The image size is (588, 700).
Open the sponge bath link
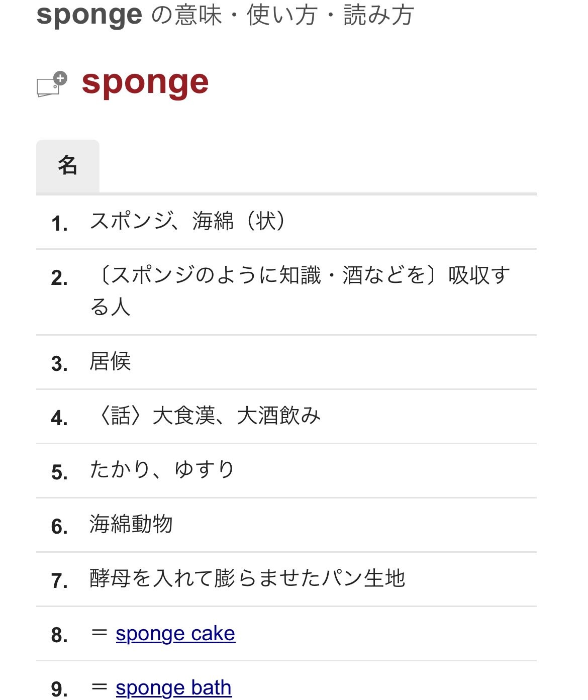(x=173, y=688)
